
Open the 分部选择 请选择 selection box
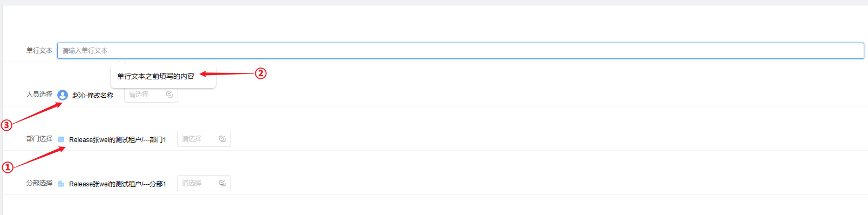coord(204,183)
